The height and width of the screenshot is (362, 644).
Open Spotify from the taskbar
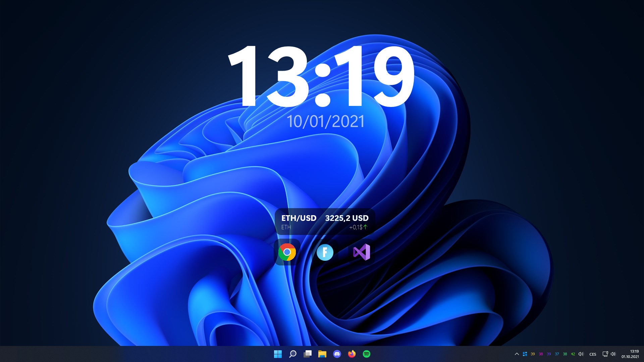tap(367, 354)
